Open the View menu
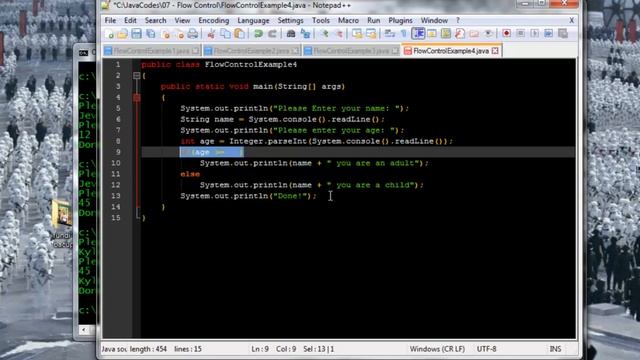 182,20
